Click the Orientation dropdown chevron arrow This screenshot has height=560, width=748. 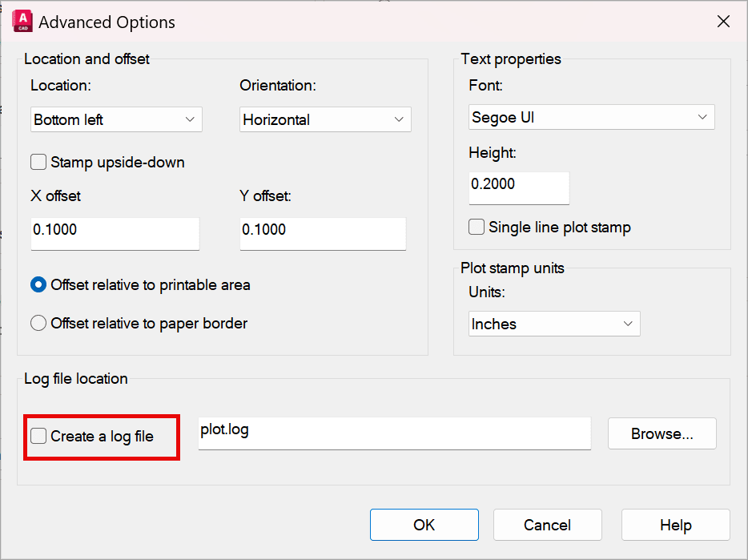tap(399, 119)
